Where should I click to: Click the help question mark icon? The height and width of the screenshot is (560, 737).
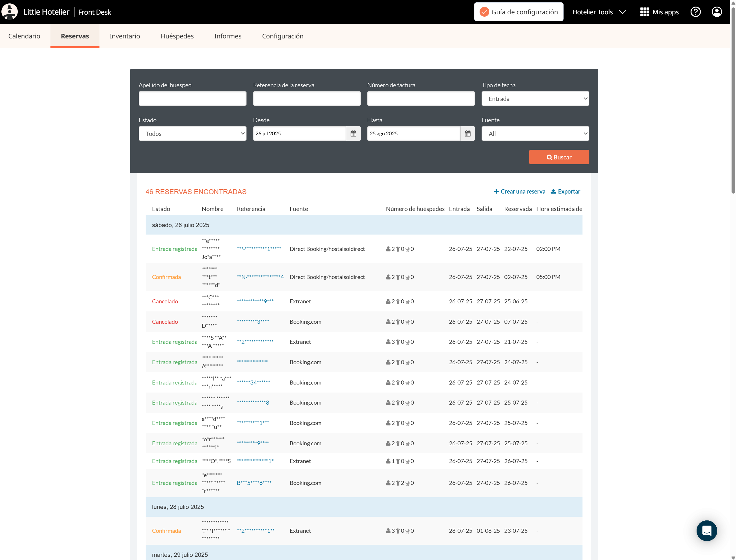coord(695,12)
